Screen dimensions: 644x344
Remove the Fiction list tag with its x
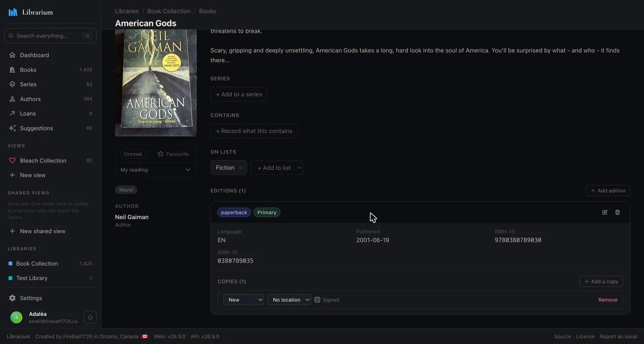(x=240, y=168)
